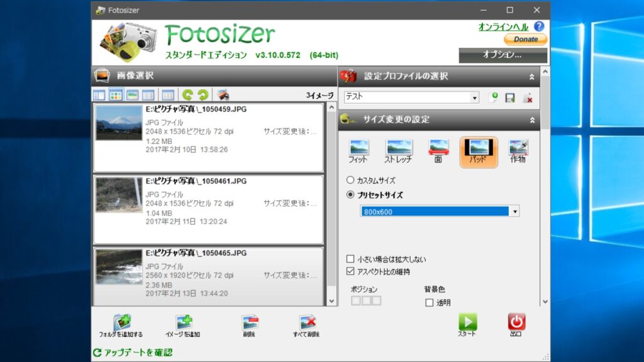The height and width of the screenshot is (362, 644).
Task: Choose the フィット resize mode
Action: (358, 151)
